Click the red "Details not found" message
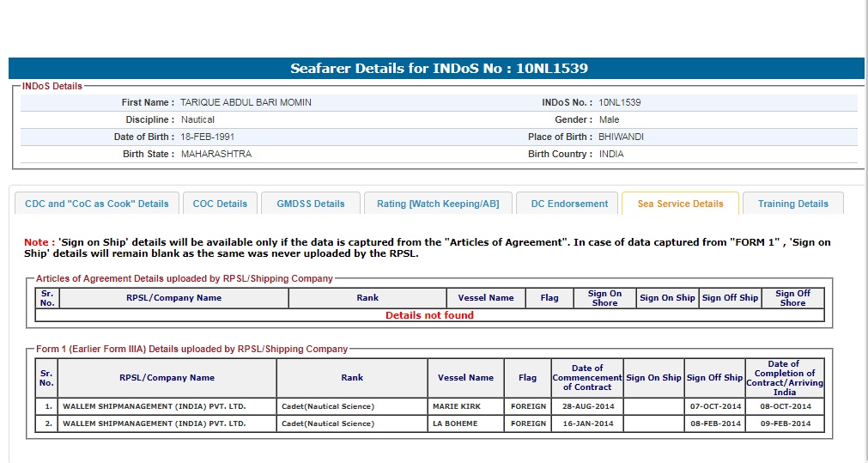Viewport: 868px width, 463px height. coord(429,315)
